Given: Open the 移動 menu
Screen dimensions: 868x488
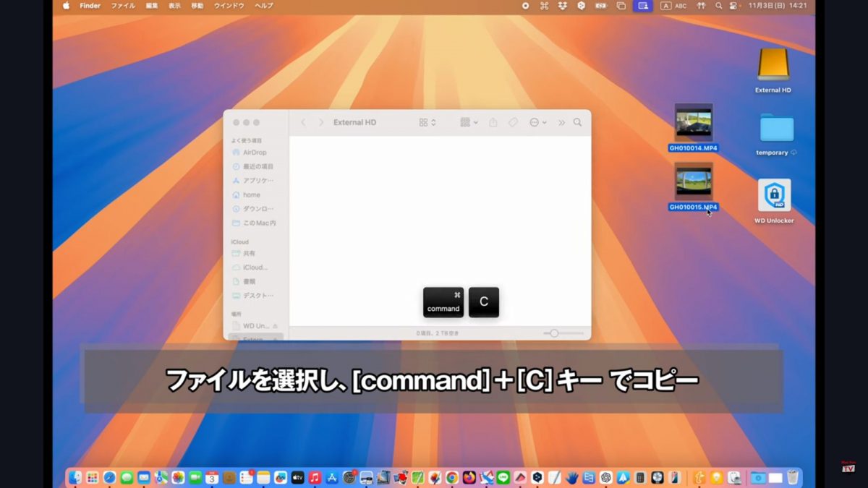Looking at the screenshot, I should [197, 6].
